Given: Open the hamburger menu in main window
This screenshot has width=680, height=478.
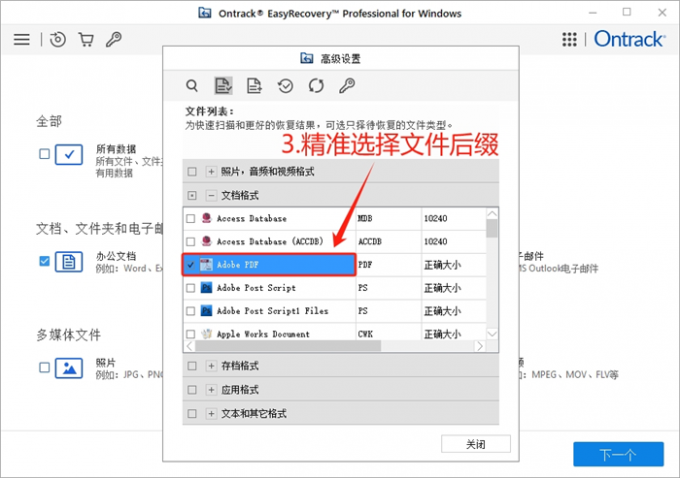Looking at the screenshot, I should [x=22, y=39].
